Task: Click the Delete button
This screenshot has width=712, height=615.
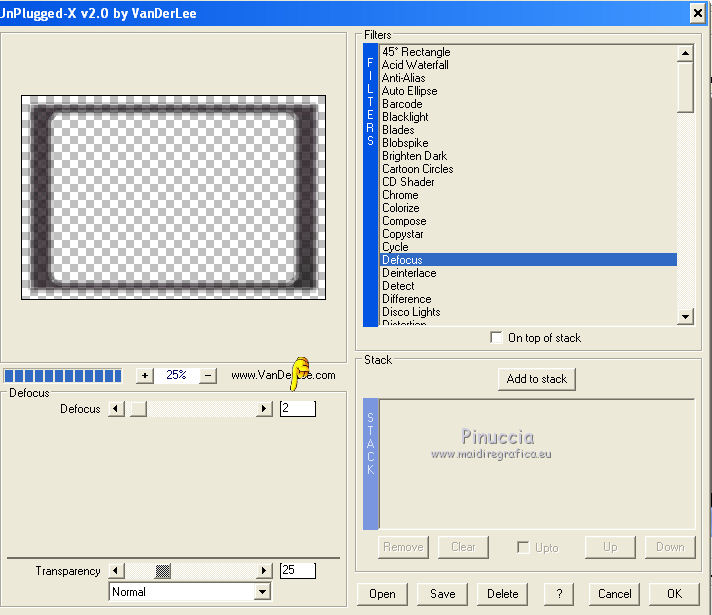Action: tap(502, 594)
